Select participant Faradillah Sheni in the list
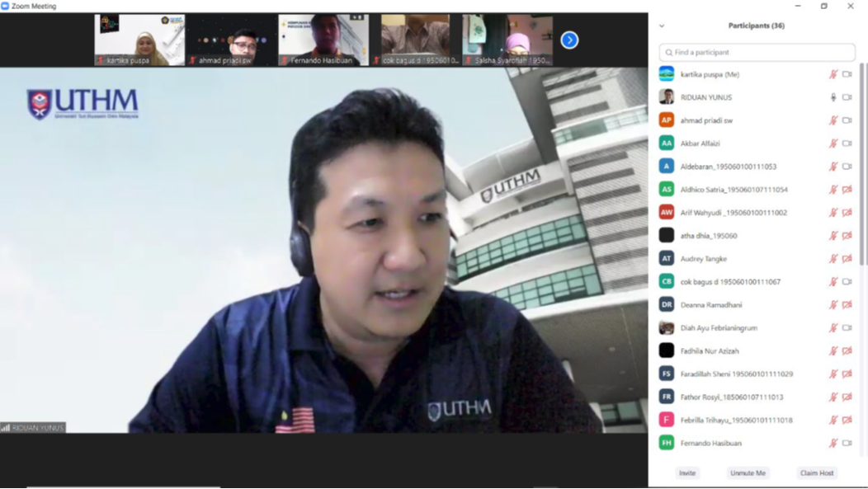This screenshot has height=489, width=868. point(756,374)
